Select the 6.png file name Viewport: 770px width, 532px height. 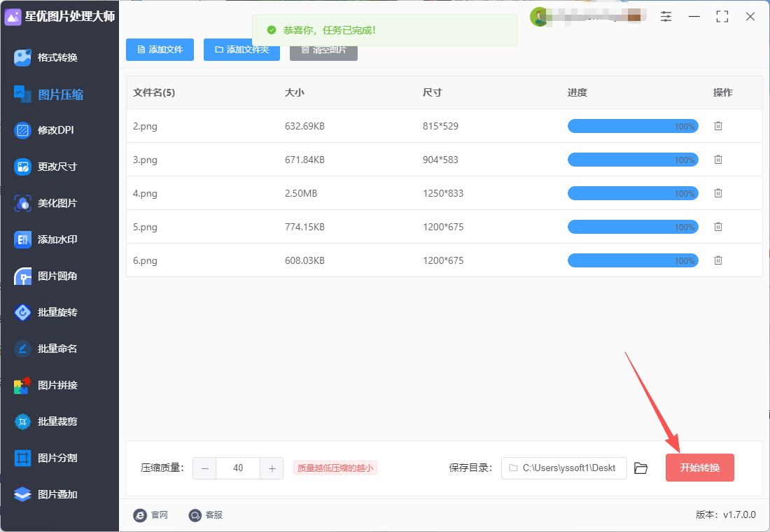(x=145, y=260)
